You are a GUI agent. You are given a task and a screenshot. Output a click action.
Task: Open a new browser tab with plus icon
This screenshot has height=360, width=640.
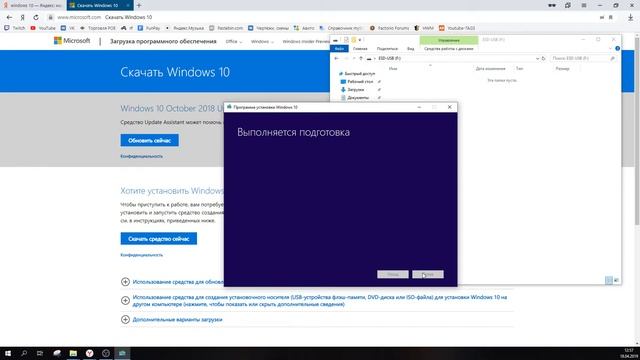tap(139, 5)
